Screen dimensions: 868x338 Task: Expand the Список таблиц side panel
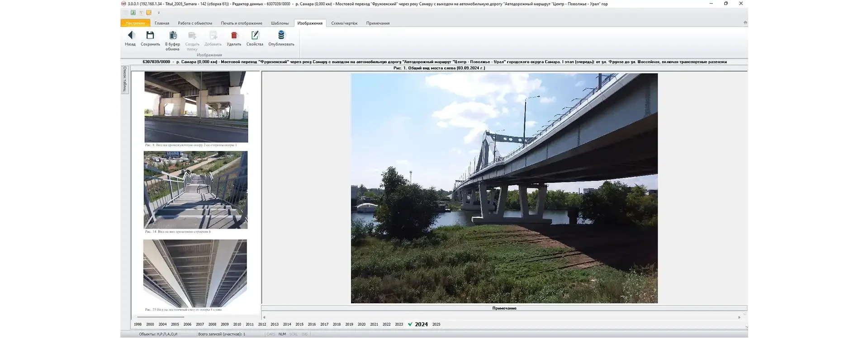(x=125, y=80)
